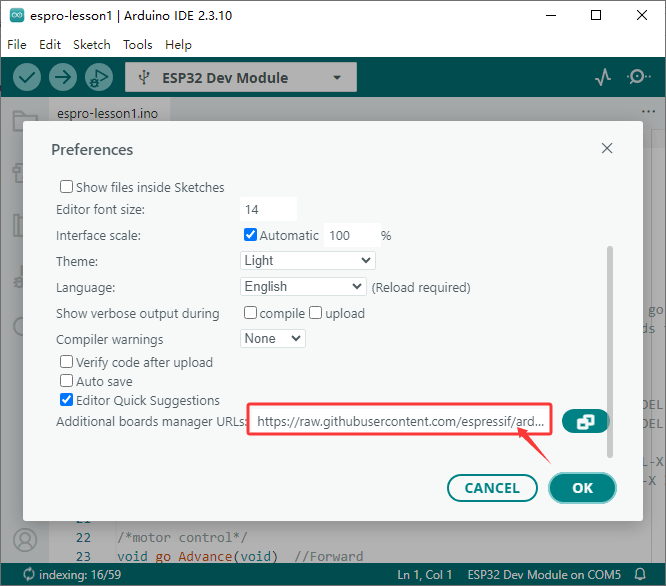Open the File menu
The image size is (666, 586).
pyautogui.click(x=17, y=45)
